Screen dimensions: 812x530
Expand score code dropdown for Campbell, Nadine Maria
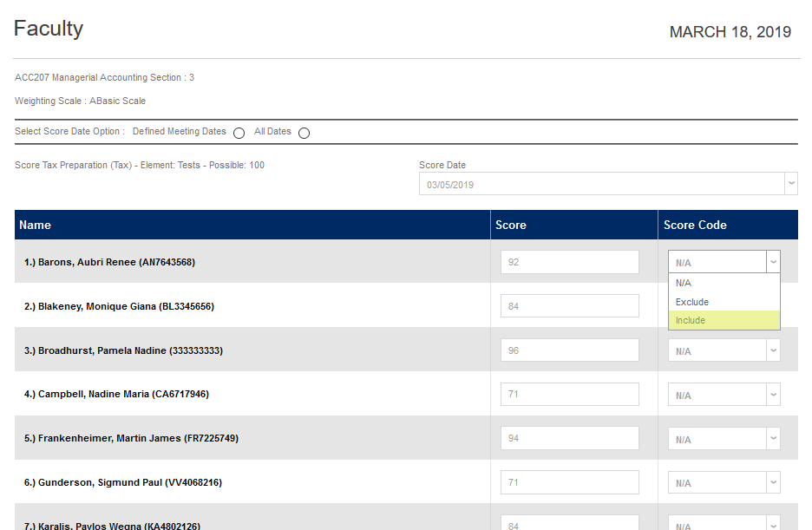(x=724, y=395)
